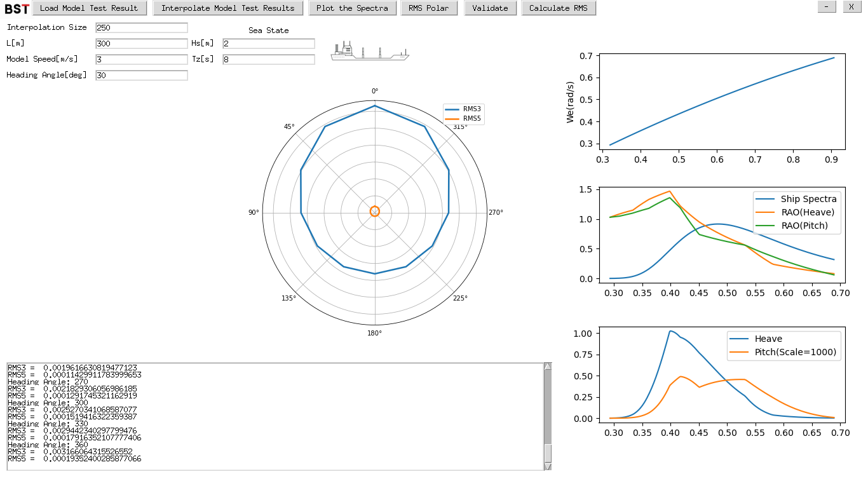The width and height of the screenshot is (868, 488).
Task: Click inside the Interpolation Size field
Action: tap(141, 27)
